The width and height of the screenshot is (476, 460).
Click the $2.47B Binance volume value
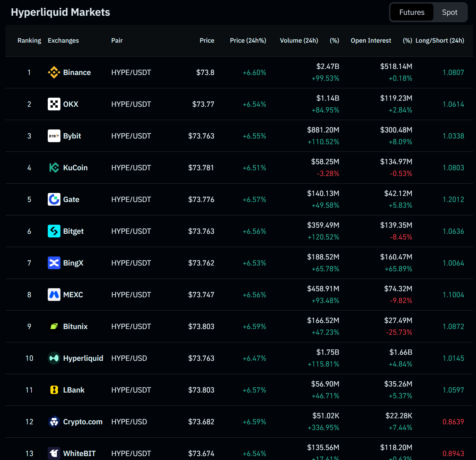pos(328,66)
